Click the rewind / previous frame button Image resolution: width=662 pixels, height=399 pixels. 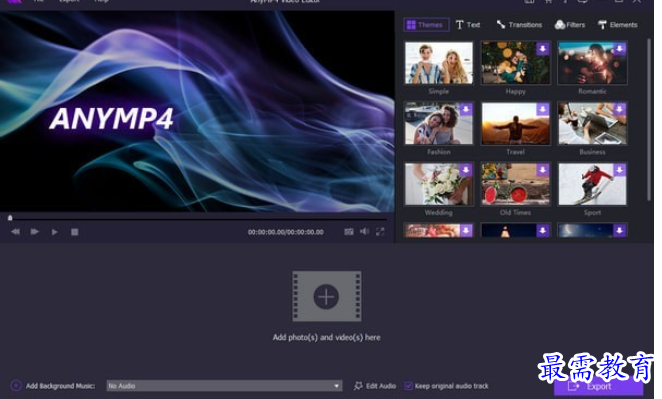(15, 232)
